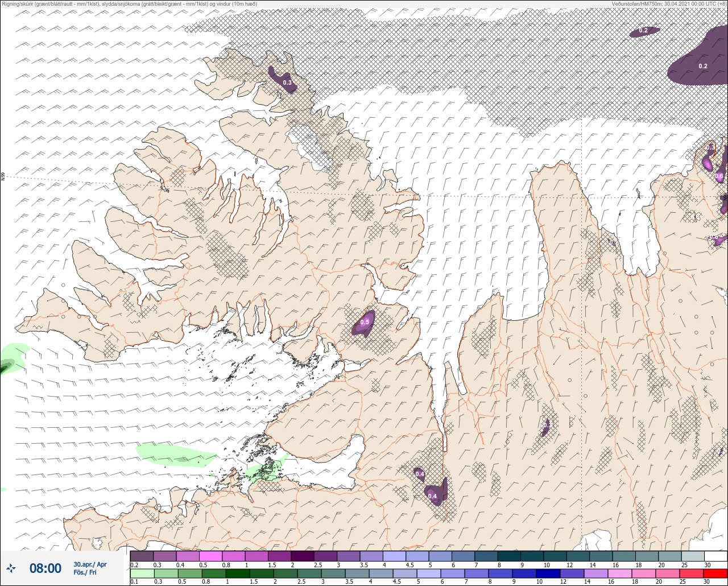This screenshot has height=586, width=728.
Task: Select the dark teal 9 snow legend swatch
Action: click(532, 556)
